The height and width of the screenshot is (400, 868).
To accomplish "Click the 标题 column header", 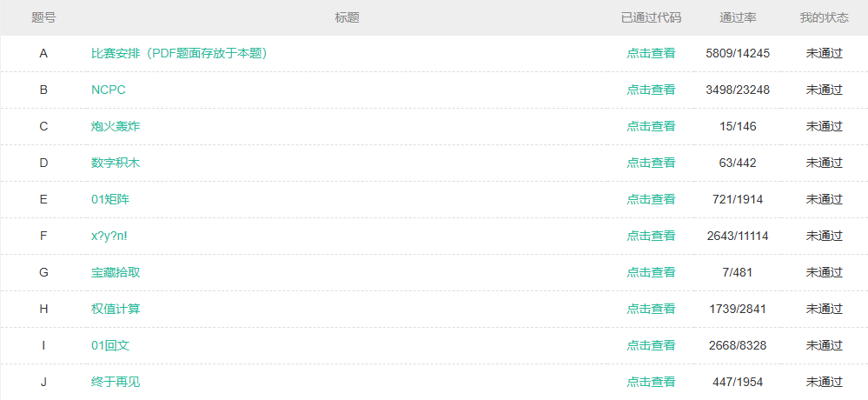I will 348,17.
